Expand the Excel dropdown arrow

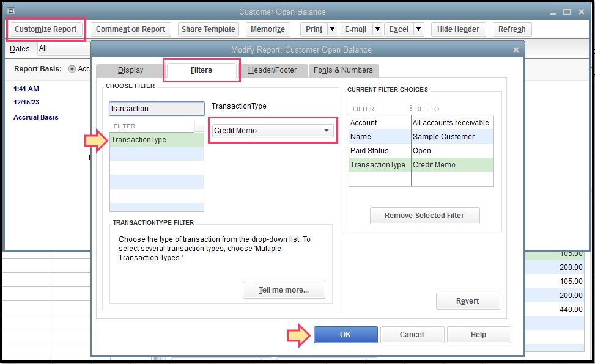[418, 29]
